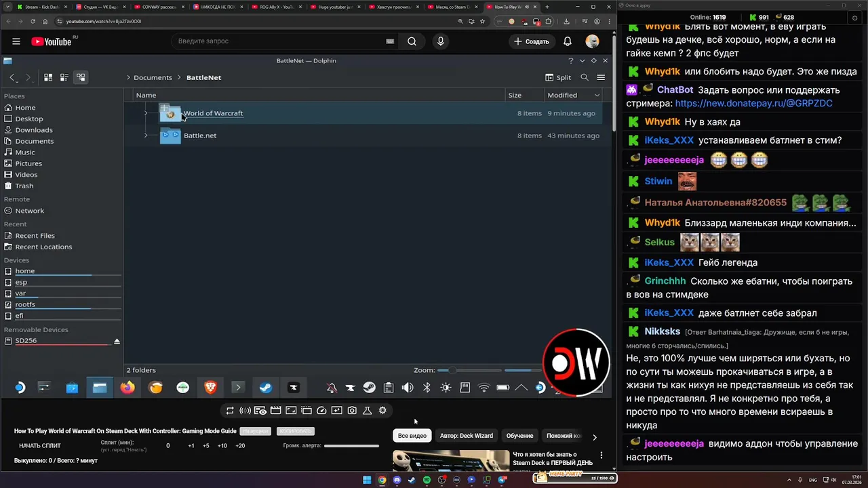
Task: Open the volume tray icon in KDE
Action: (x=408, y=388)
